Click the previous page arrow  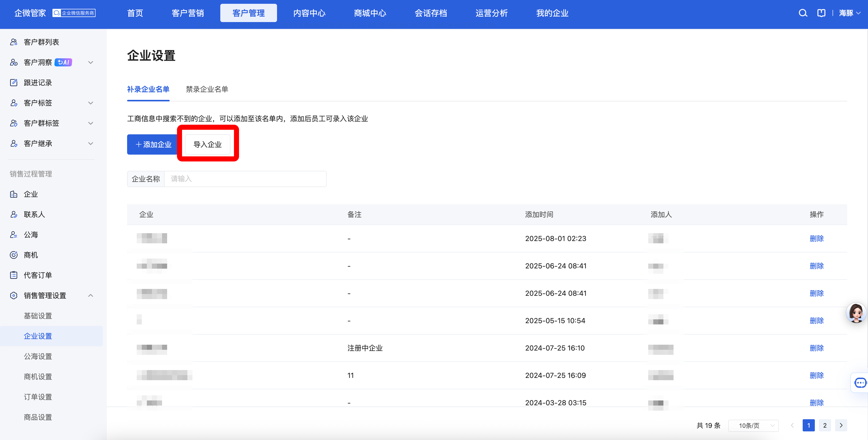pyautogui.click(x=792, y=425)
